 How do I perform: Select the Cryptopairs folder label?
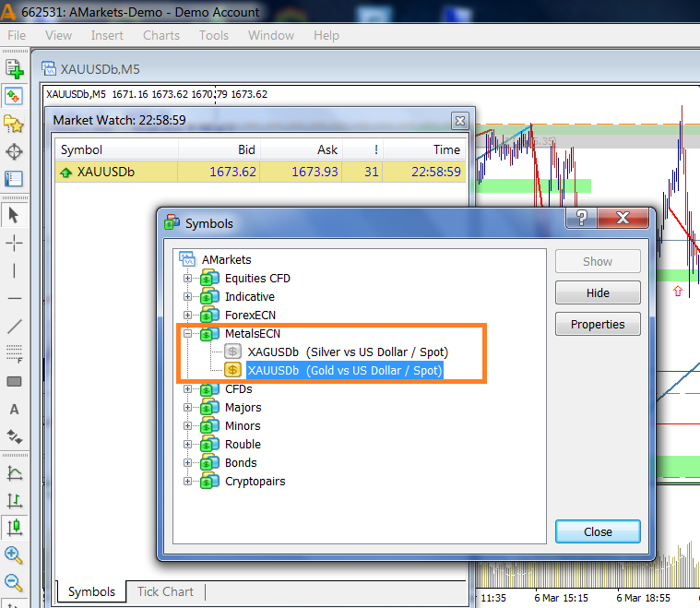click(x=255, y=481)
